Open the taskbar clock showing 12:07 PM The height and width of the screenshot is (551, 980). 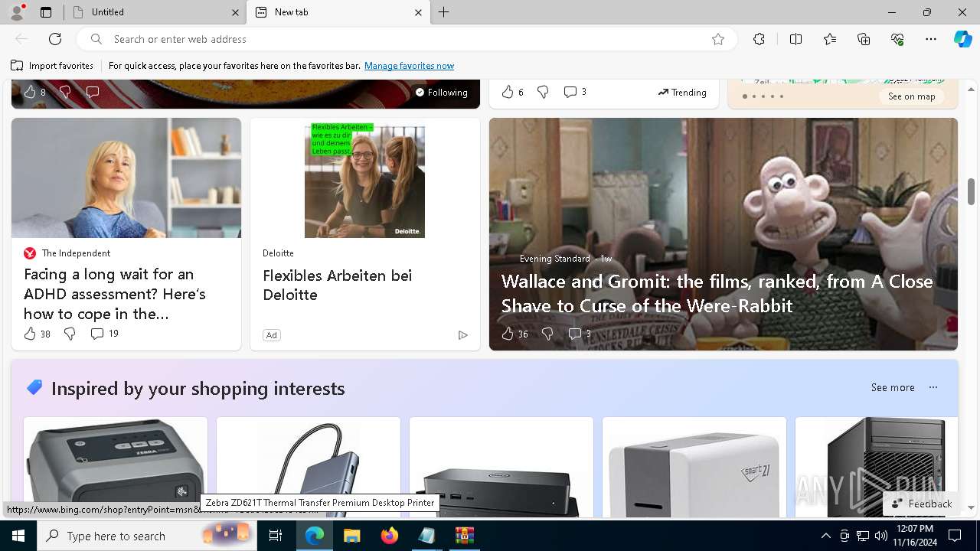pos(913,536)
